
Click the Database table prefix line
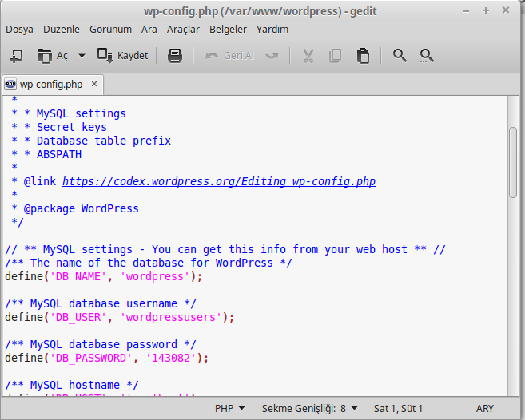click(x=91, y=141)
